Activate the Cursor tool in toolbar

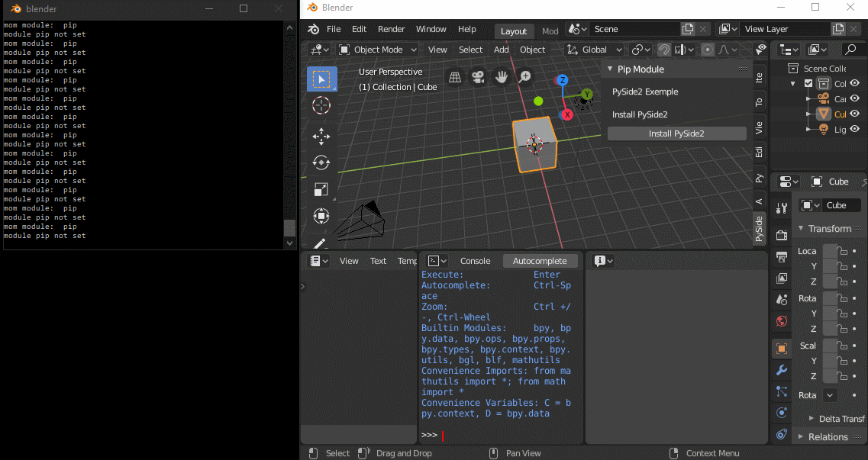pos(321,105)
